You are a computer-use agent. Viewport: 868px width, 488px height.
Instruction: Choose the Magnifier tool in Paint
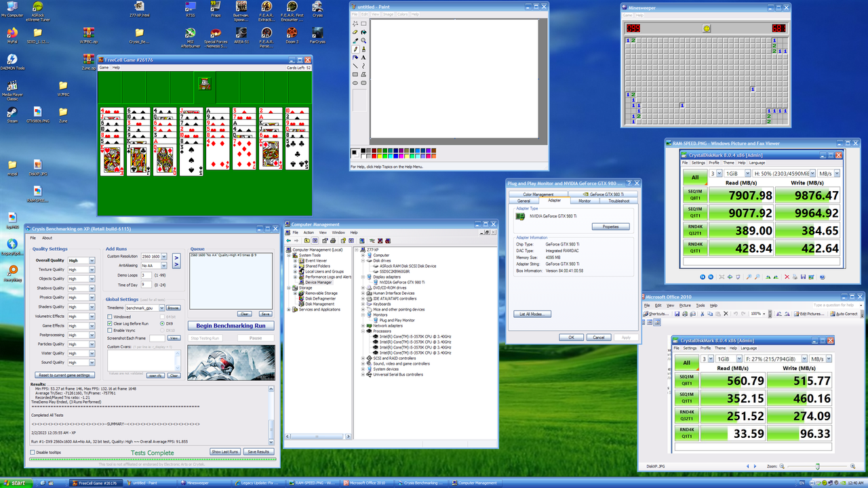click(x=364, y=40)
